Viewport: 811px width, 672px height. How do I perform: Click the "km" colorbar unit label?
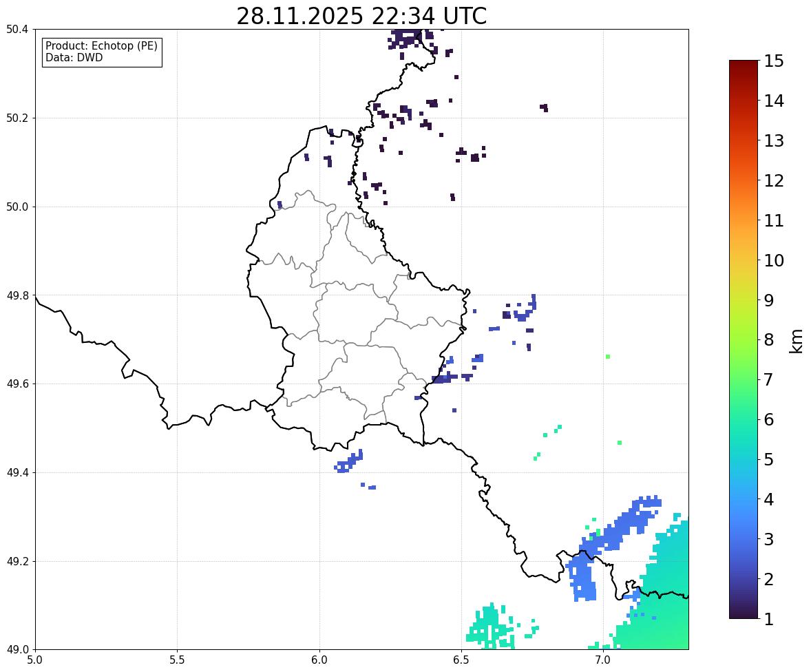(x=796, y=342)
